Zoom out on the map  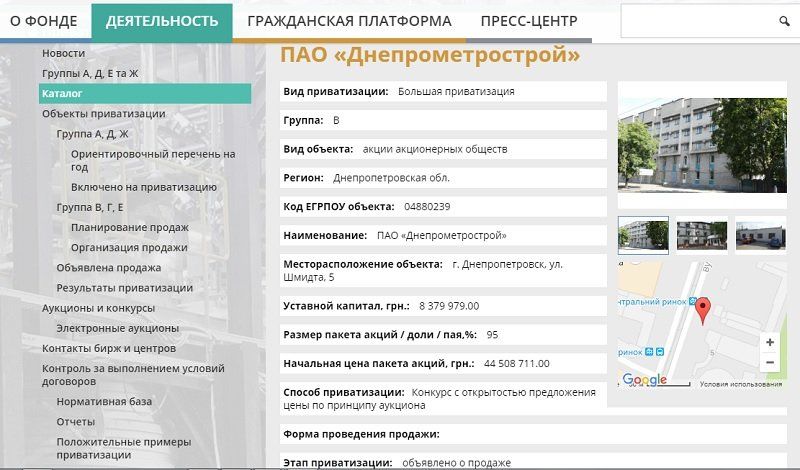(x=769, y=363)
